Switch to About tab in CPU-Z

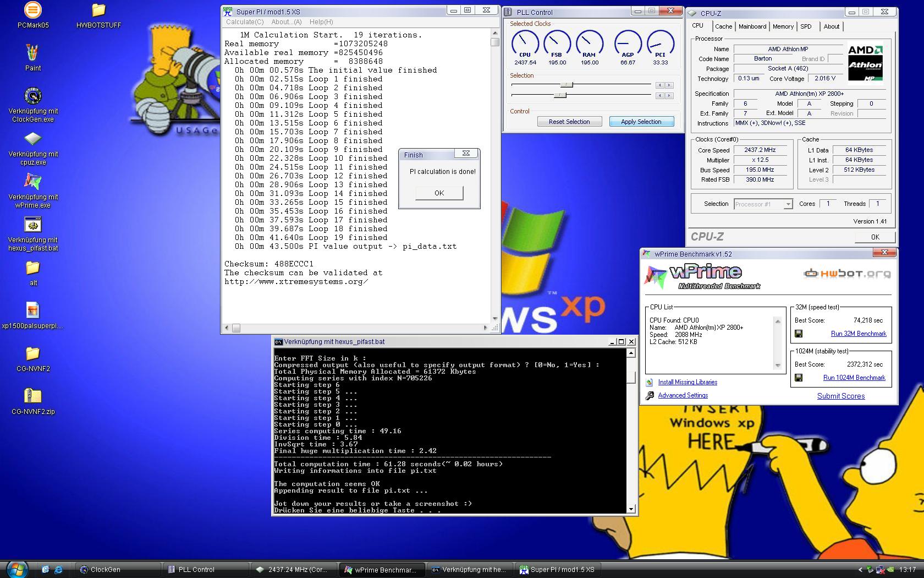click(x=831, y=26)
